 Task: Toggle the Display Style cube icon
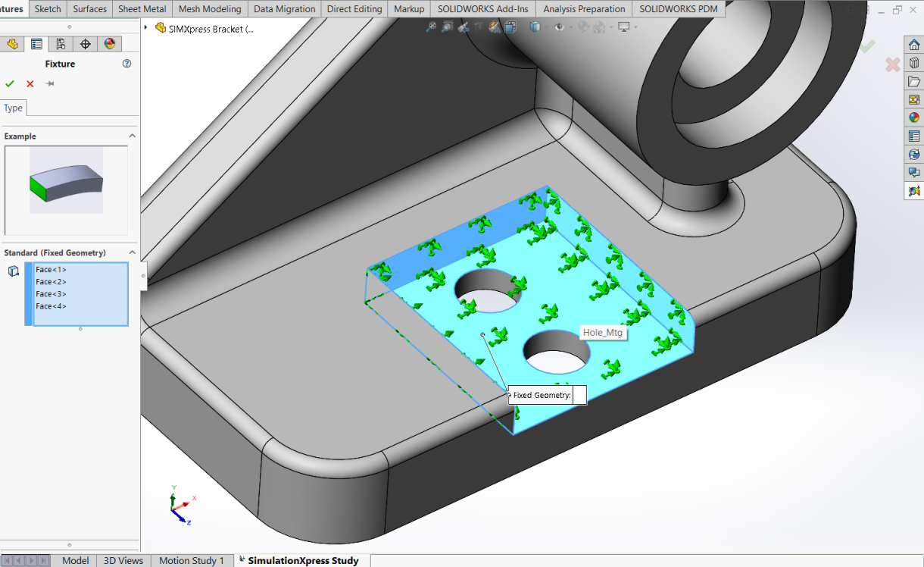535,27
